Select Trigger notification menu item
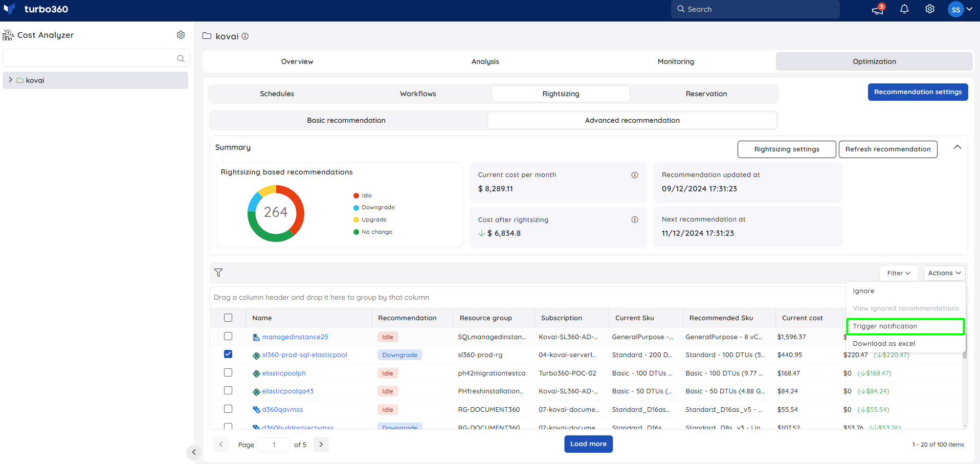The width and height of the screenshot is (980, 464). (905, 326)
